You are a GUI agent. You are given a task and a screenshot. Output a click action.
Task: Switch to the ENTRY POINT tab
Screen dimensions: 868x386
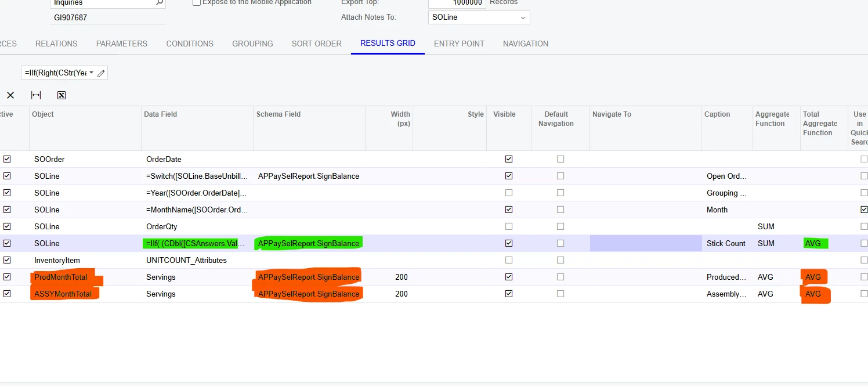pyautogui.click(x=459, y=44)
